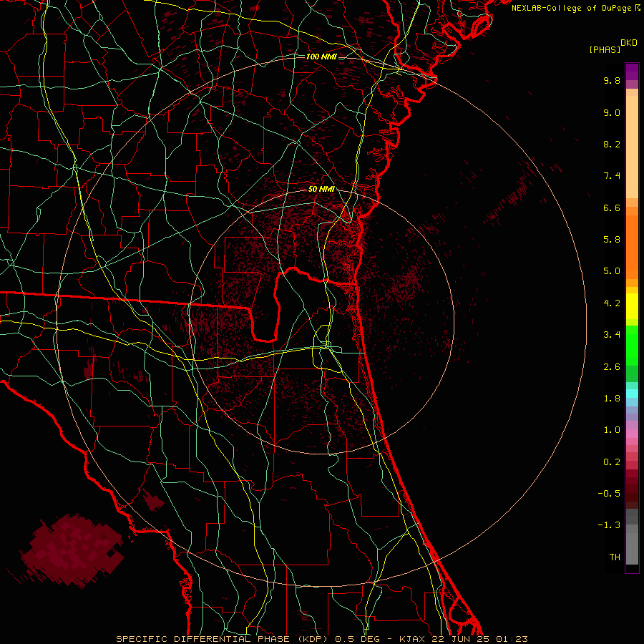Click the -1.3 scale value

click(x=609, y=525)
